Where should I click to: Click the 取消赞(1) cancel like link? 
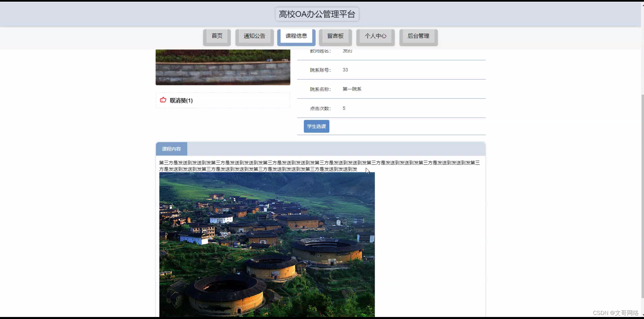tap(181, 100)
